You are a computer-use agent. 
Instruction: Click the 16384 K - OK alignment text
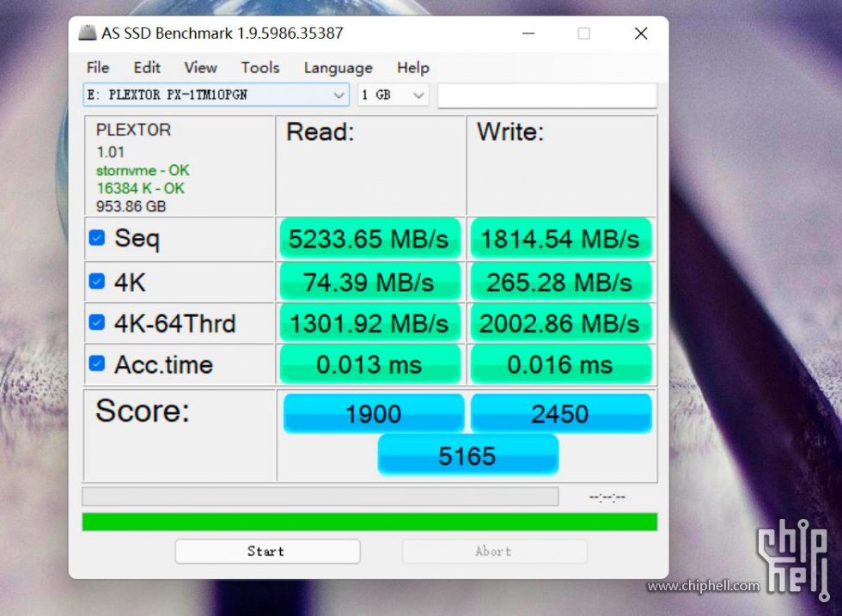point(140,188)
